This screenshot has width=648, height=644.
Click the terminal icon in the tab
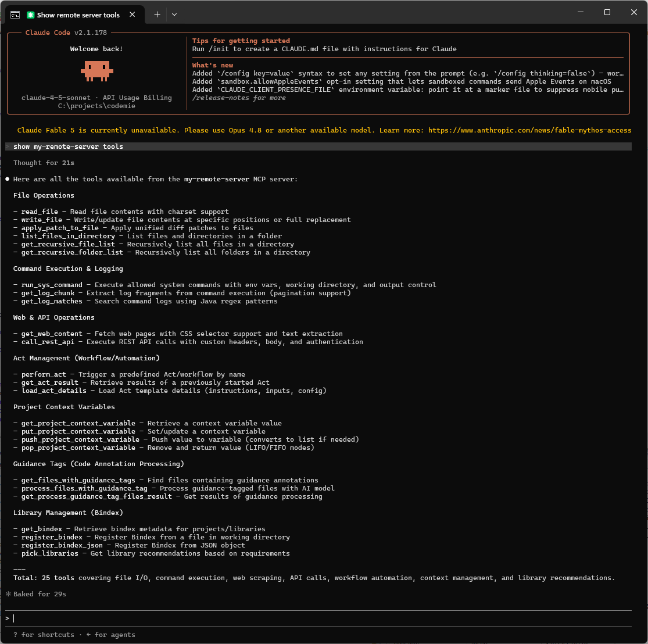[x=15, y=15]
